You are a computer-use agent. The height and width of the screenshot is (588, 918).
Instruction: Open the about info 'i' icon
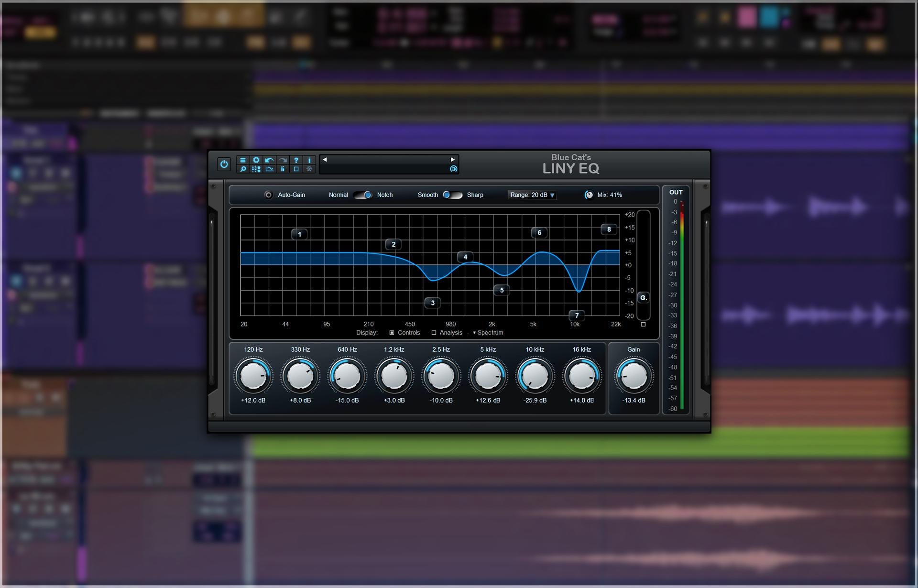click(x=309, y=160)
